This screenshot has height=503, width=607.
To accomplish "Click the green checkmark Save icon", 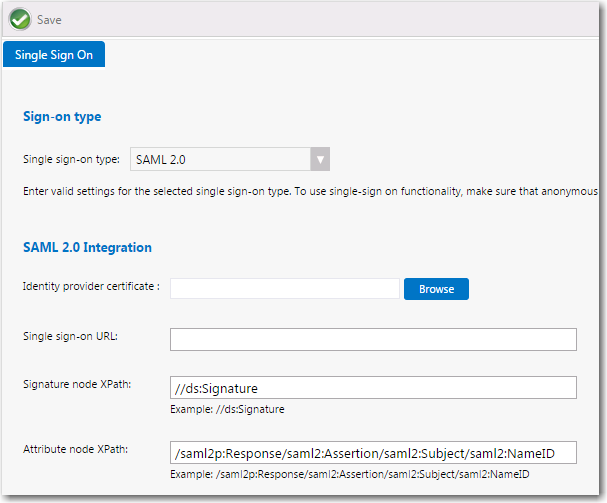I will (x=20, y=19).
